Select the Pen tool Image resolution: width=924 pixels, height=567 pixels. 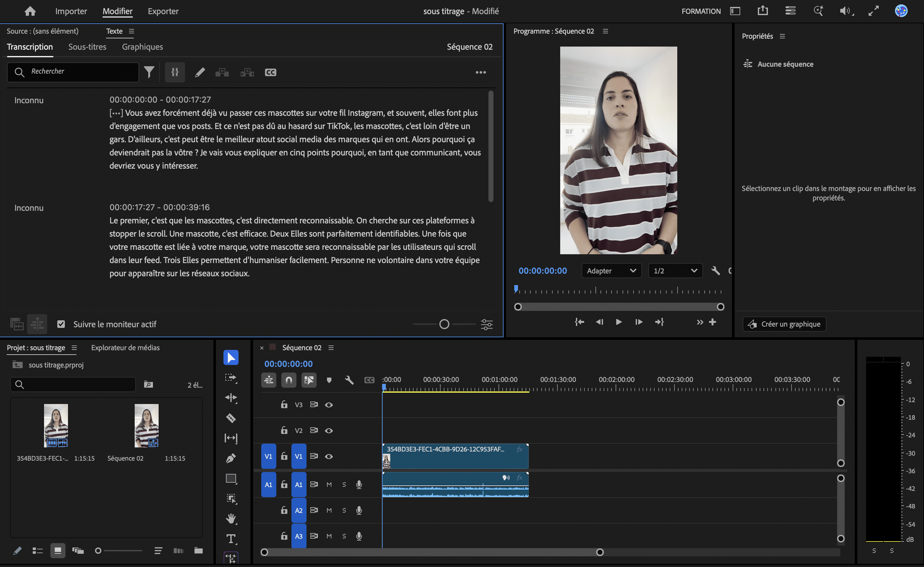click(x=231, y=458)
